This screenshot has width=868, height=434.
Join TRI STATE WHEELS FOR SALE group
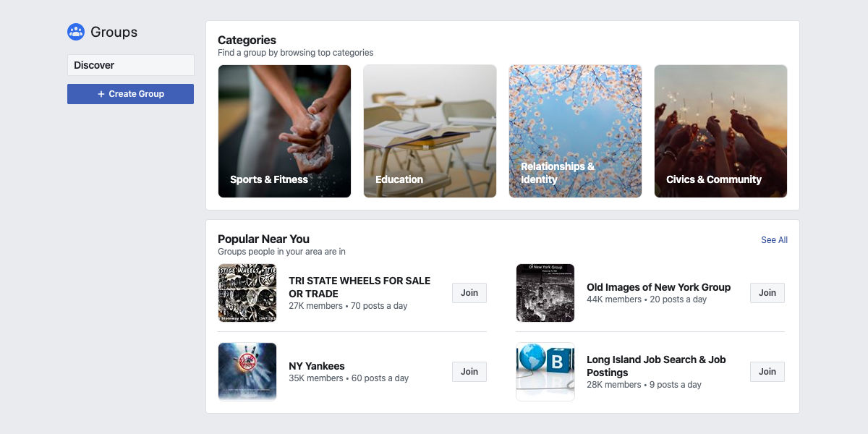(469, 293)
